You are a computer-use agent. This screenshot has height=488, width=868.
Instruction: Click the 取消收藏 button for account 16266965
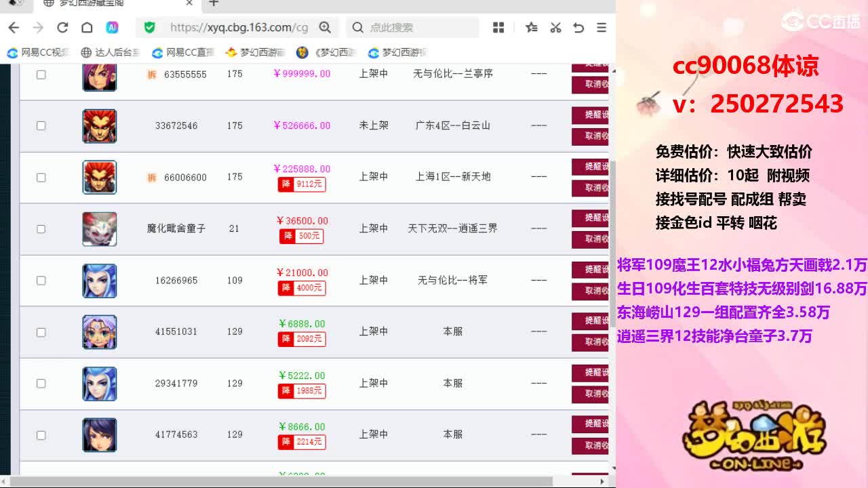[591, 291]
